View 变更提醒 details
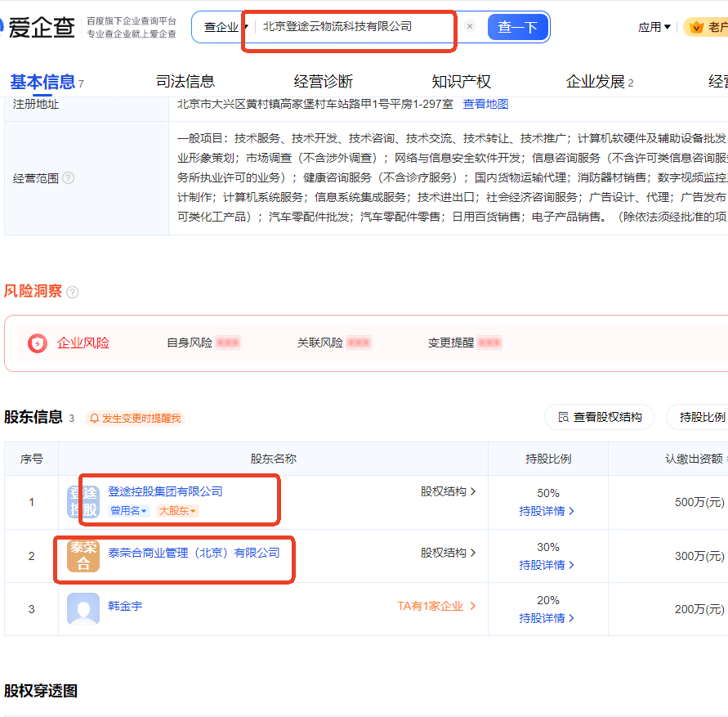The width and height of the screenshot is (728, 717). [464, 343]
